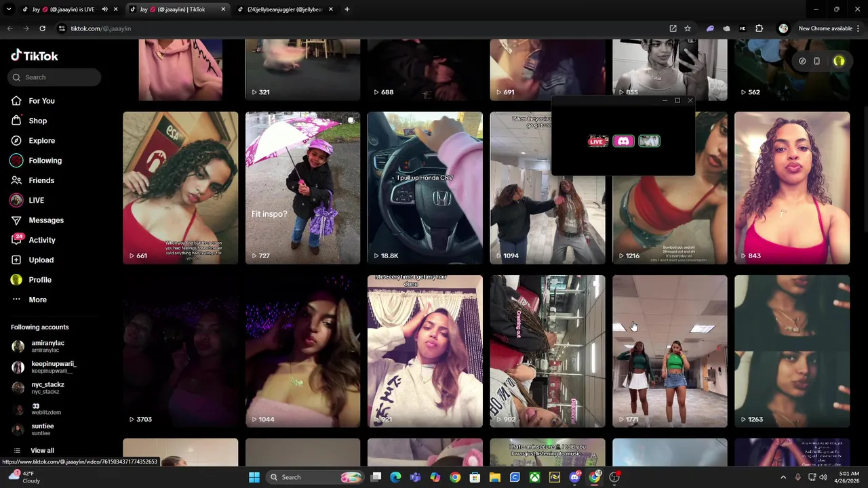
Task: Click the TikTok logo in sidebar
Action: [34, 56]
